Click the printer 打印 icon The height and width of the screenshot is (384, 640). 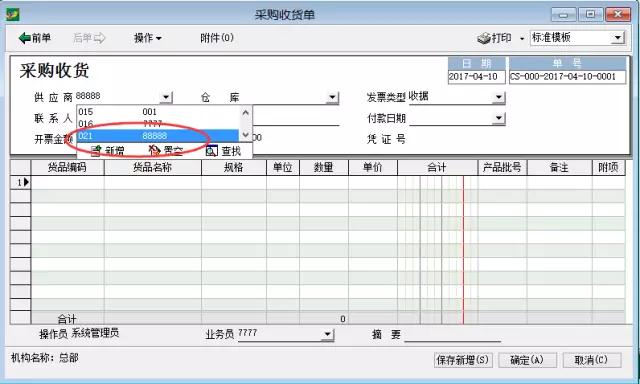pyautogui.click(x=484, y=38)
